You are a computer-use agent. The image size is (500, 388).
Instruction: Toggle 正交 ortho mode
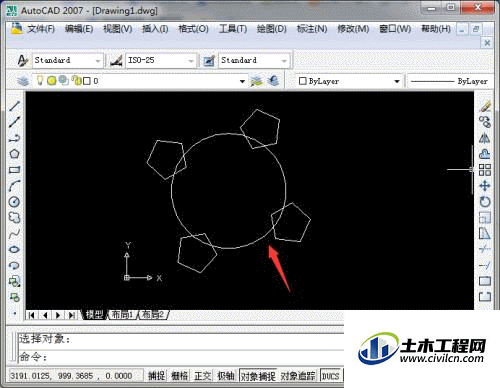[203, 376]
